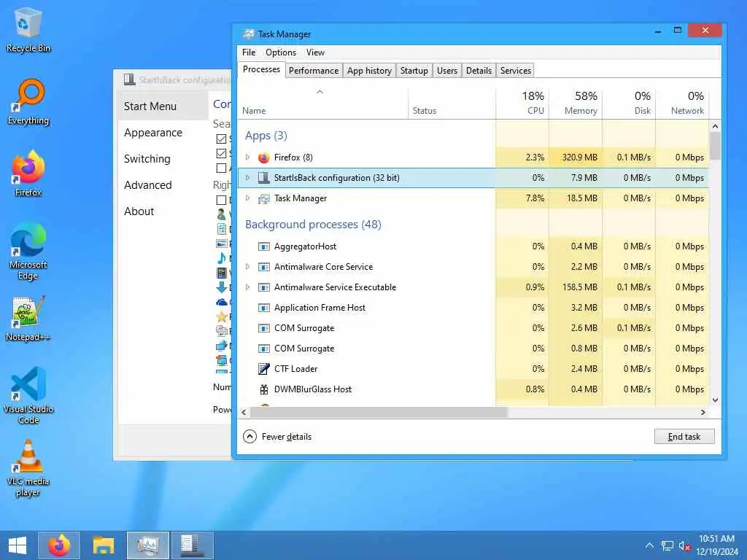Expand the Firefox (8) process group
The image size is (747, 560).
tap(247, 157)
